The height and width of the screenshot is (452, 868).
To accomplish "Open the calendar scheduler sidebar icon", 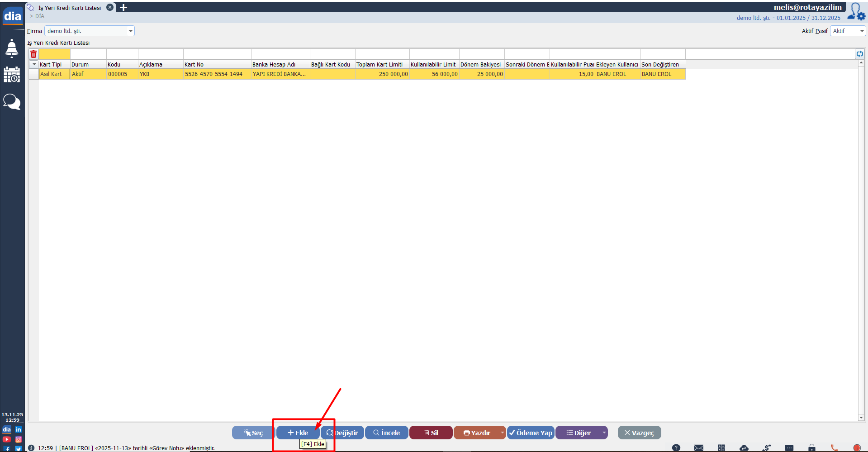I will click(x=12, y=75).
